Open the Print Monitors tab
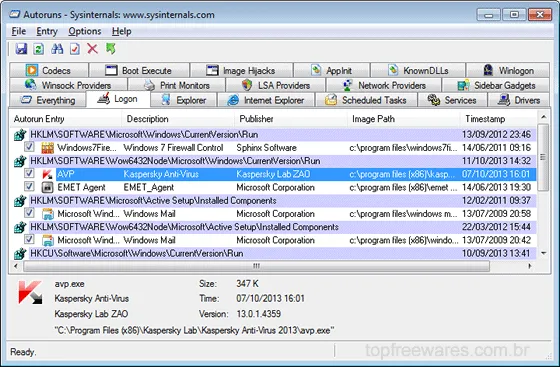This screenshot has width=560, height=367. tap(177, 85)
